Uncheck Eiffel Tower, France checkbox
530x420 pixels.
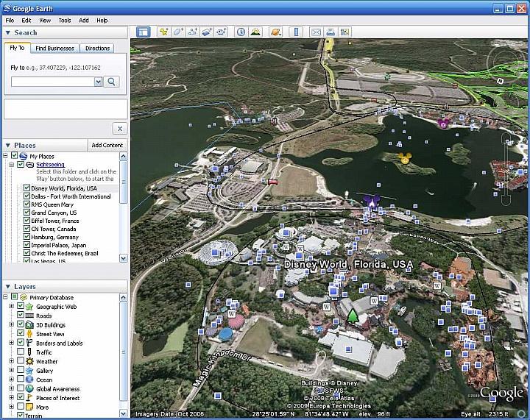tap(26, 220)
